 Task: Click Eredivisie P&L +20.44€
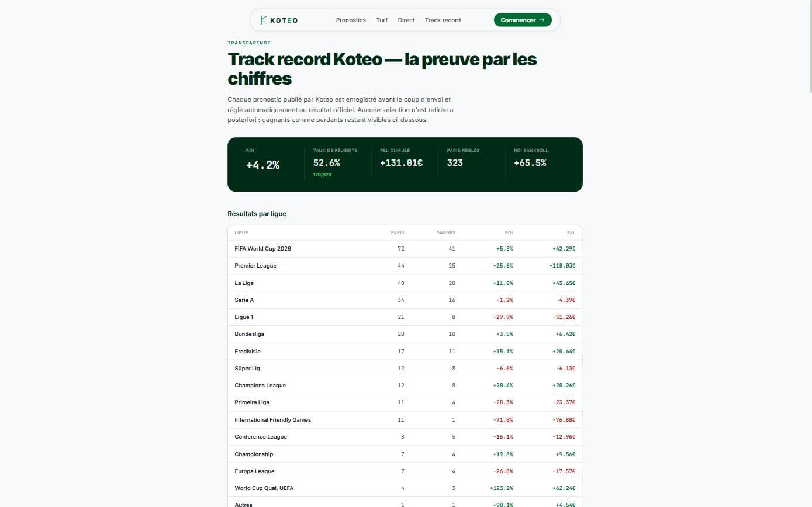564,352
